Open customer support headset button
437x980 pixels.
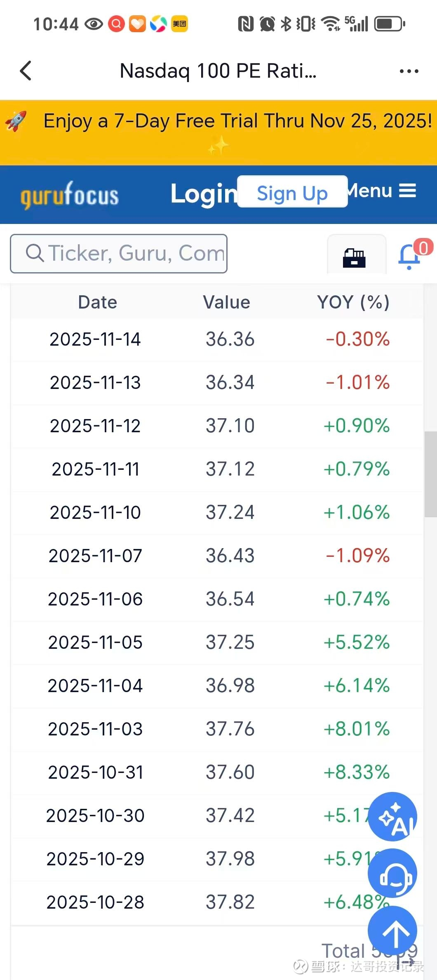392,873
